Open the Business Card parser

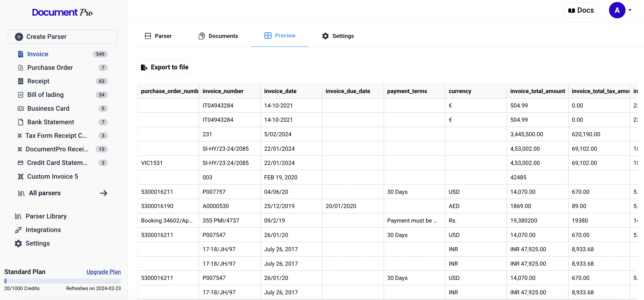pyautogui.click(x=63, y=109)
